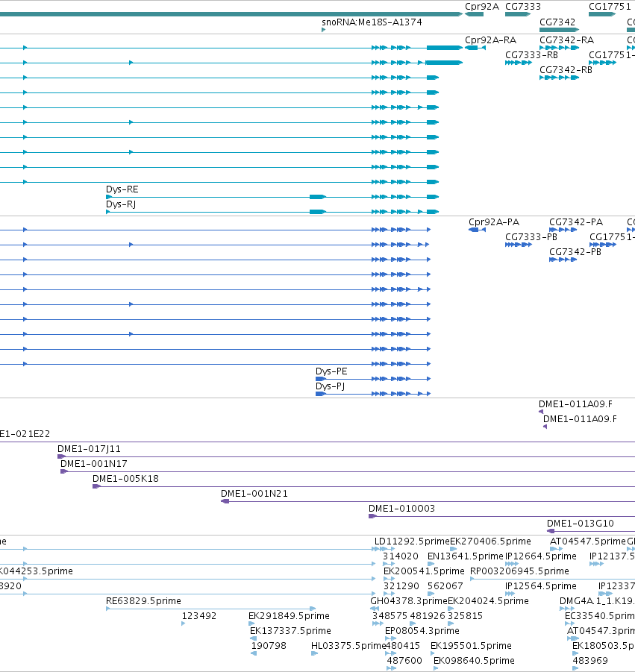Click the Dys-PE protein start block
Screen dimensions: 635x672
pyautogui.click(x=321, y=379)
